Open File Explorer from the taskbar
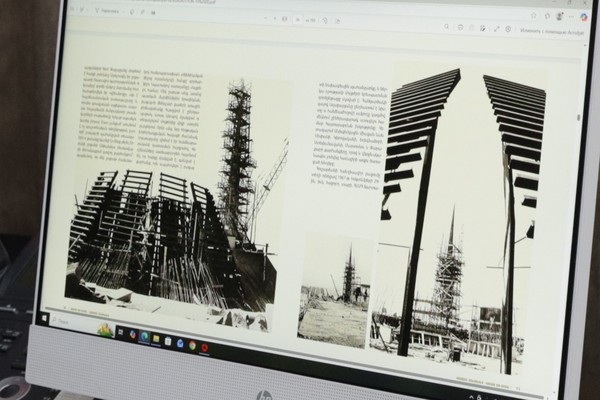This screenshot has height=400, width=600. [155, 339]
